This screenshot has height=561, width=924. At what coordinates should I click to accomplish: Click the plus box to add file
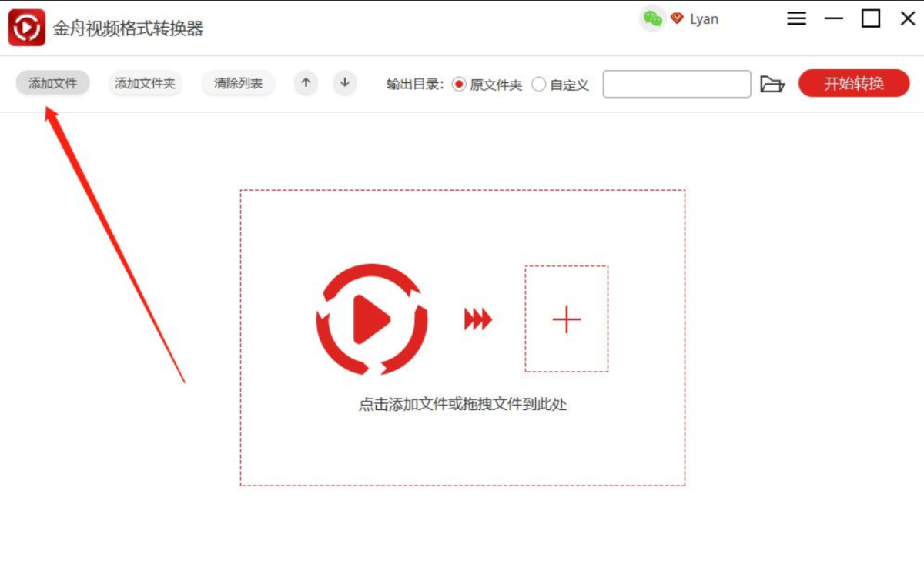567,319
